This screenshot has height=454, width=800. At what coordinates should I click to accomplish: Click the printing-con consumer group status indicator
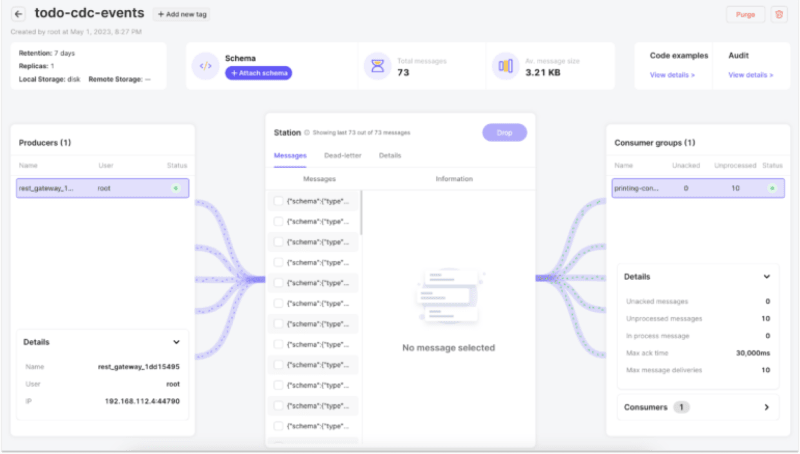[772, 188]
